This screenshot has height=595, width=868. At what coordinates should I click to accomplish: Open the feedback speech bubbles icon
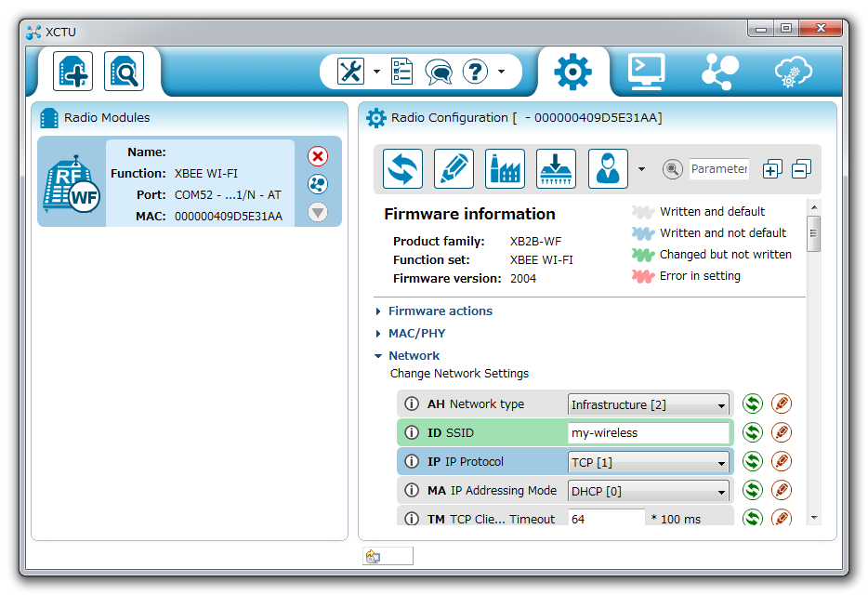click(439, 72)
